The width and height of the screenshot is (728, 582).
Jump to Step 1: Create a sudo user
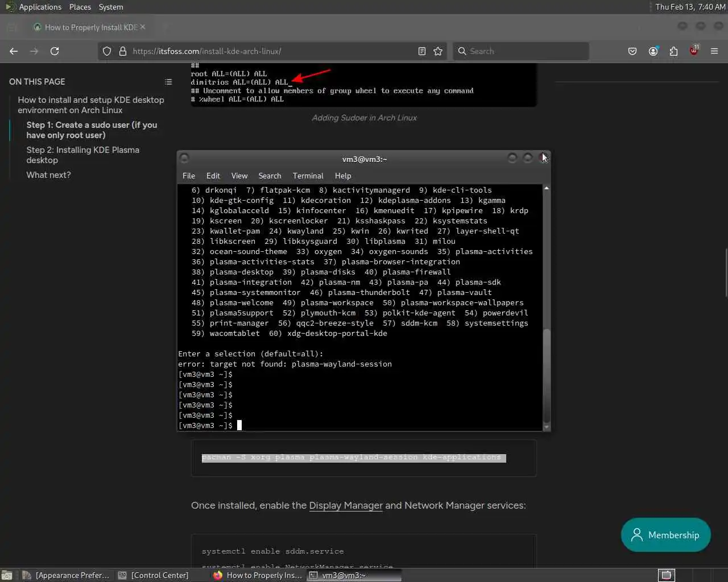pyautogui.click(x=92, y=130)
